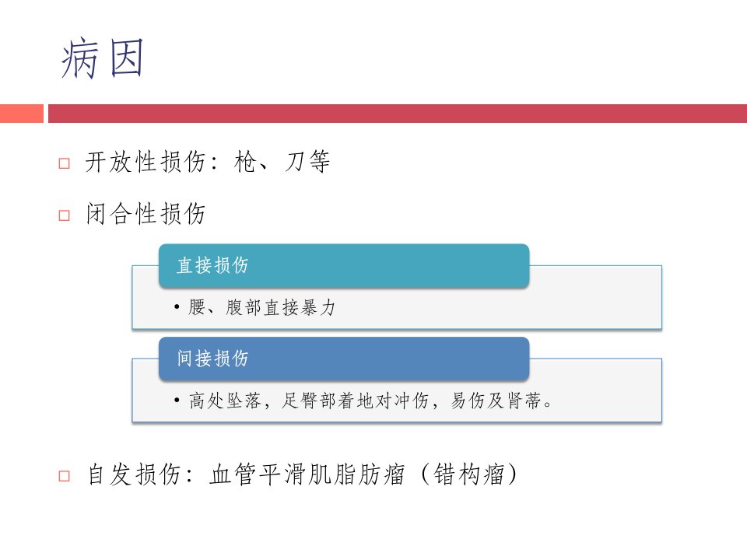Click the slide title 病因
Screen dimensions: 747x560
102,58
